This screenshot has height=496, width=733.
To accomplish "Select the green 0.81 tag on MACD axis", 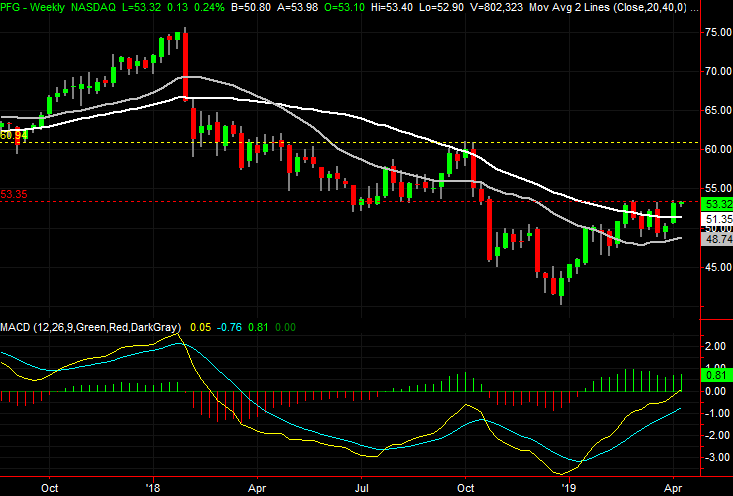I will tap(715, 375).
